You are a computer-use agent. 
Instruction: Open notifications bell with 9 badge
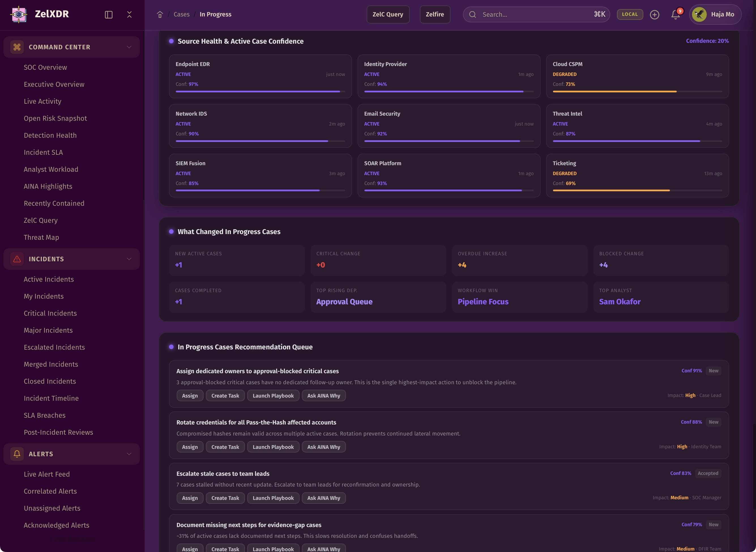click(675, 15)
